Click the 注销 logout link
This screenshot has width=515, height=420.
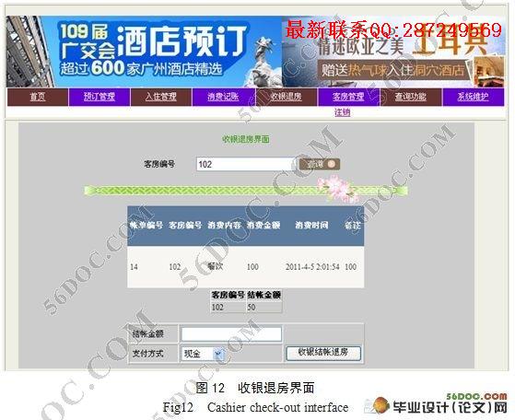pyautogui.click(x=342, y=112)
